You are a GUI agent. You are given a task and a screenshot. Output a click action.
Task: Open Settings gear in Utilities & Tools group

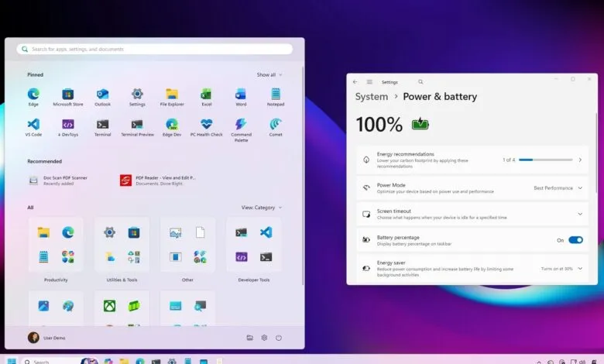[x=109, y=232]
